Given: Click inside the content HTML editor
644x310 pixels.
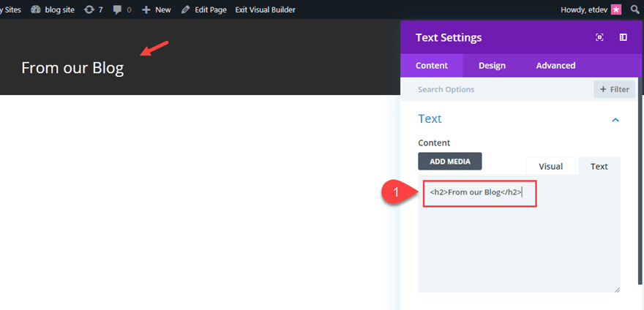Looking at the screenshot, I should pos(519,234).
